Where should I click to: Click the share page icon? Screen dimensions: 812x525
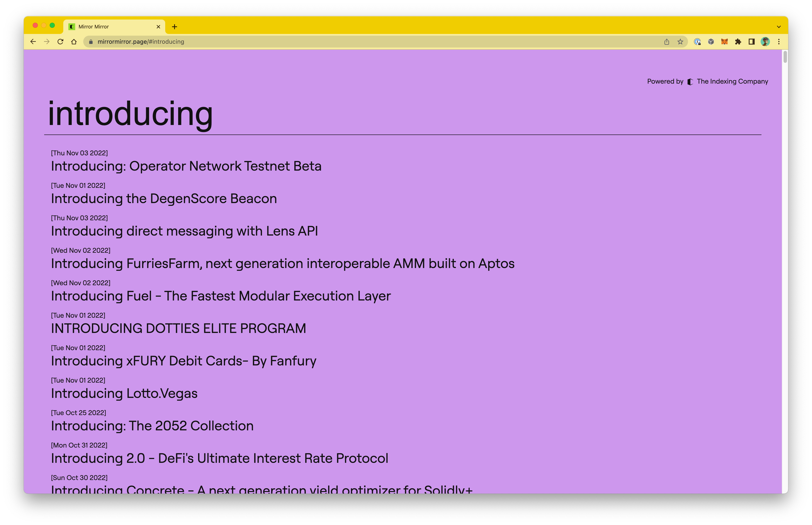pyautogui.click(x=666, y=42)
